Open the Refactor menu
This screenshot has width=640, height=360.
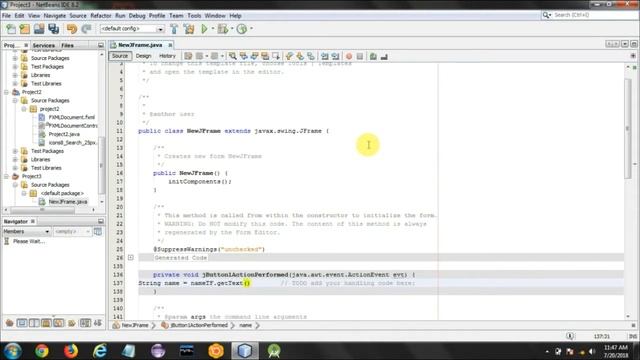point(100,16)
